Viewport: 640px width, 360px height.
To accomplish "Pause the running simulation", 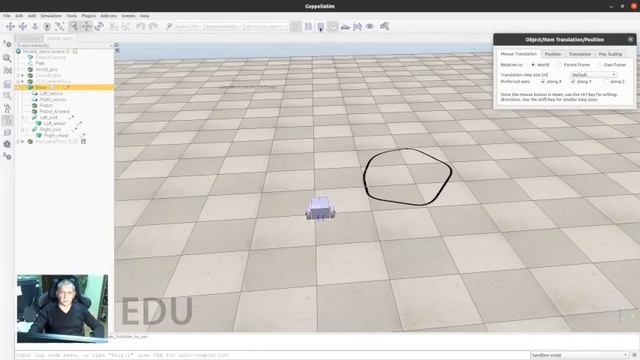I will point(309,27).
